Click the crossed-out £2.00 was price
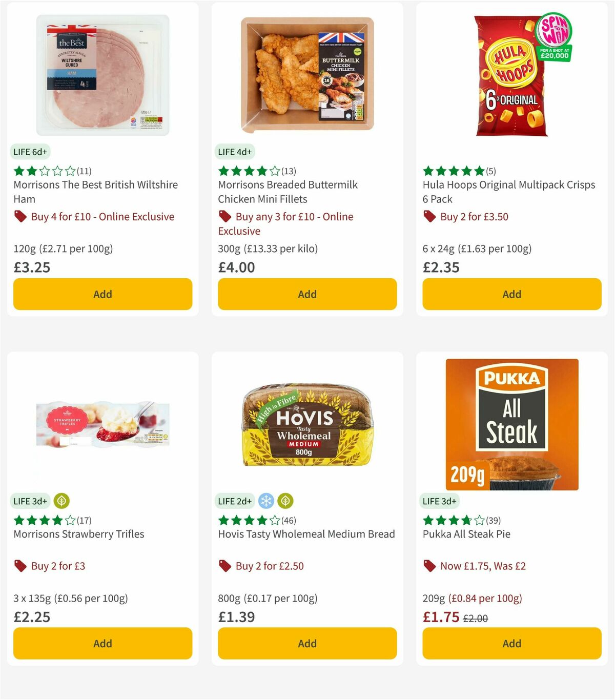This screenshot has height=700, width=615. 475,618
